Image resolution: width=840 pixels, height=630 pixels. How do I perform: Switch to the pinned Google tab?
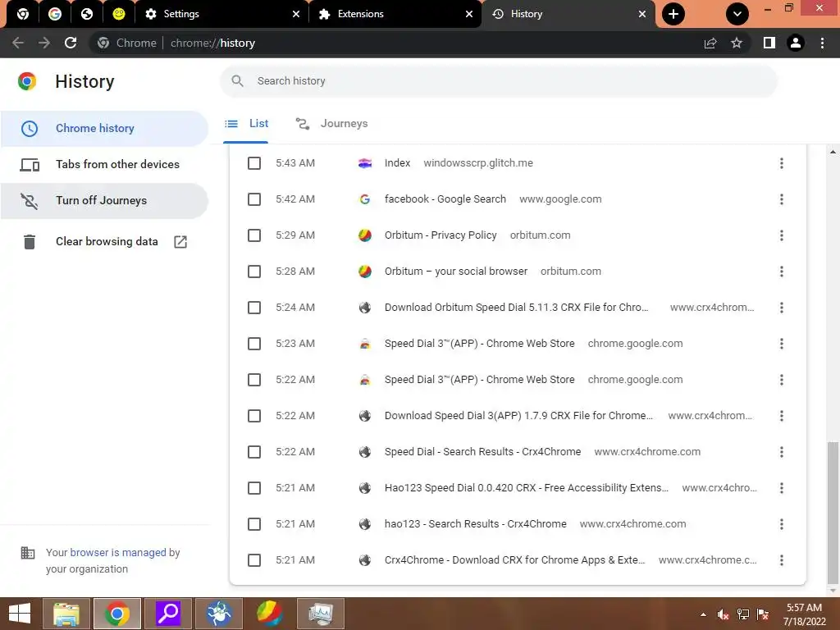[55, 14]
